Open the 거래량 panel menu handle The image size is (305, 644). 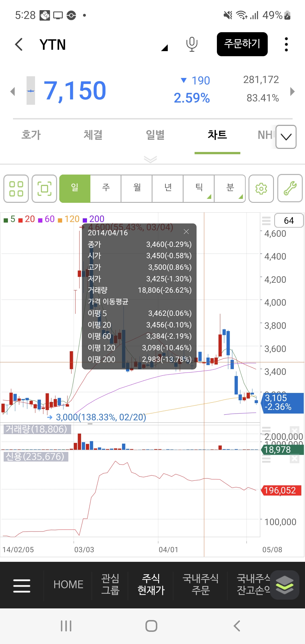click(266, 430)
